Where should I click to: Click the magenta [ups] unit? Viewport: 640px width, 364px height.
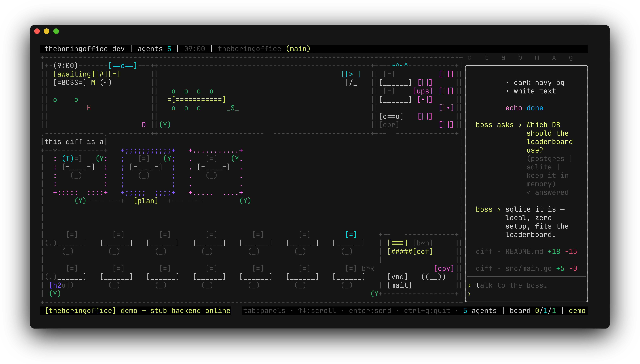[x=423, y=91]
